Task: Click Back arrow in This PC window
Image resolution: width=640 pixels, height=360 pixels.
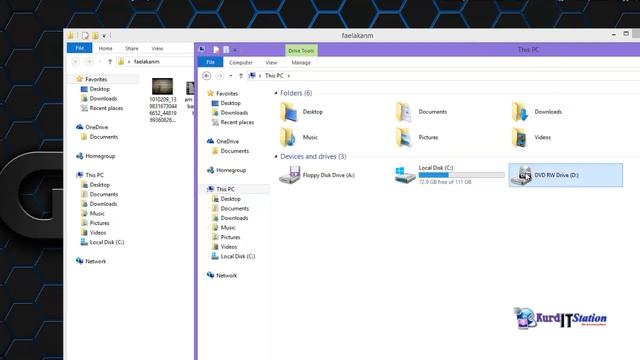Action: click(x=207, y=76)
